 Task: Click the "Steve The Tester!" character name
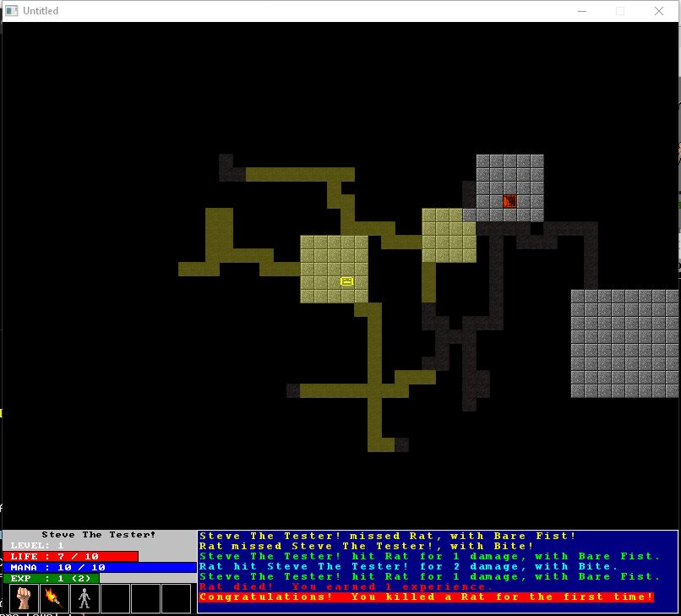click(99, 535)
